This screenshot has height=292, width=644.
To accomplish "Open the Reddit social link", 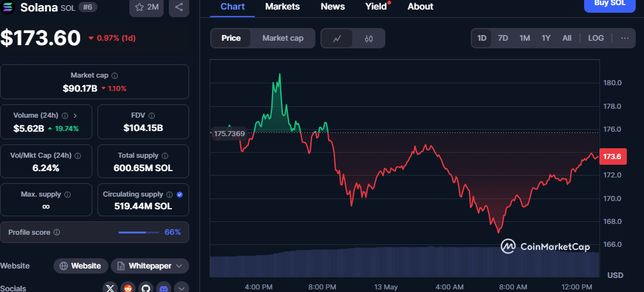I will click(x=128, y=288).
